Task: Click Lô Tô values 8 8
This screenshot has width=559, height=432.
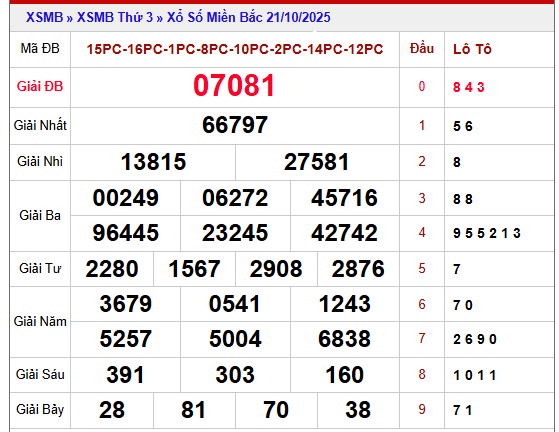Action: [463, 199]
